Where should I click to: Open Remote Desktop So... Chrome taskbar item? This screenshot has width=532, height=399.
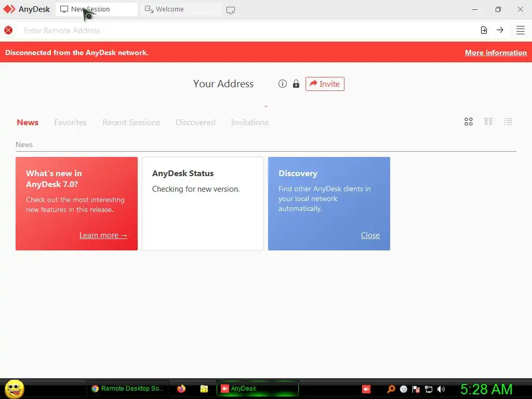pyautogui.click(x=128, y=389)
